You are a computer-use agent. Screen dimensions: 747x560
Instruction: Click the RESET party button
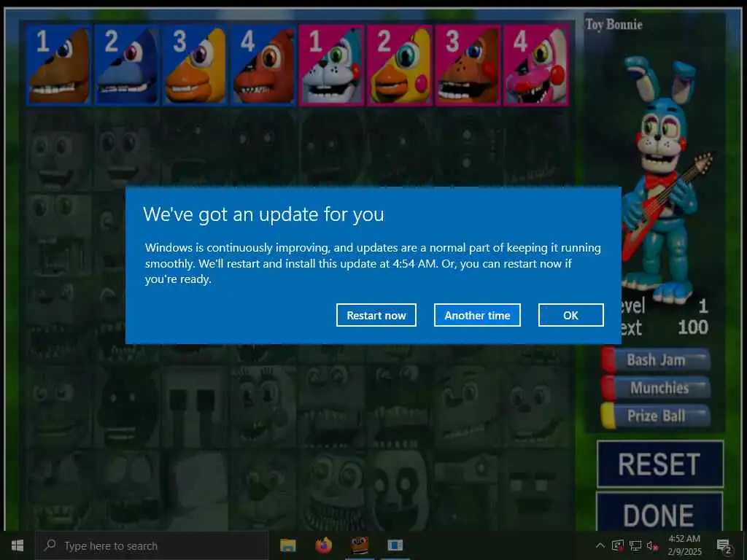659,464
